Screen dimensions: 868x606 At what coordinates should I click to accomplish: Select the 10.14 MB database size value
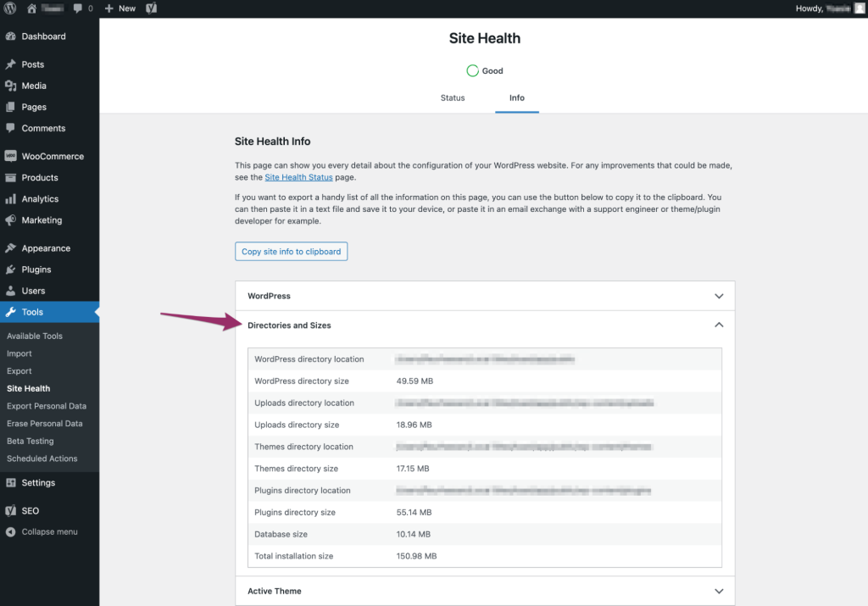pyautogui.click(x=413, y=534)
